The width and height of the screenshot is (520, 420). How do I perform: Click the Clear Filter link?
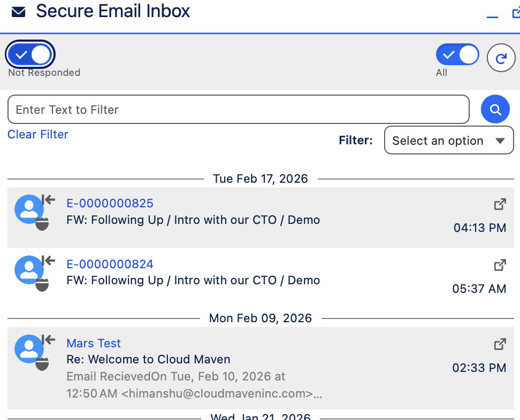pos(38,135)
